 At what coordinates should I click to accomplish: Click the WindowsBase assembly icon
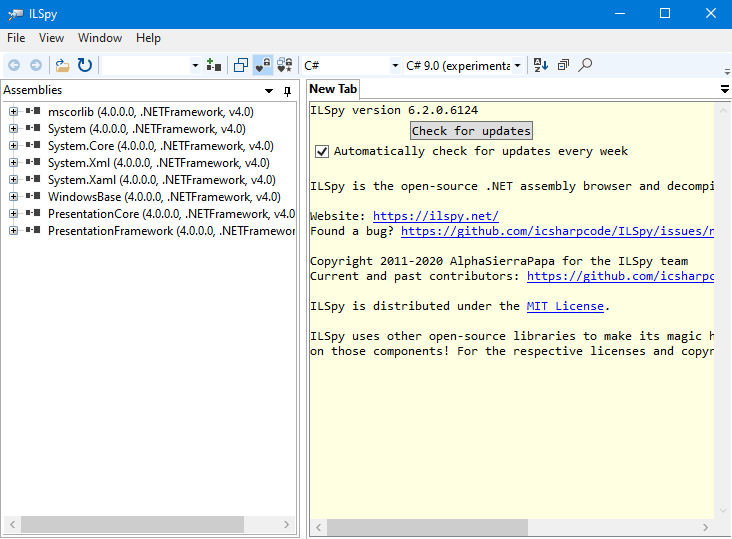click(33, 196)
